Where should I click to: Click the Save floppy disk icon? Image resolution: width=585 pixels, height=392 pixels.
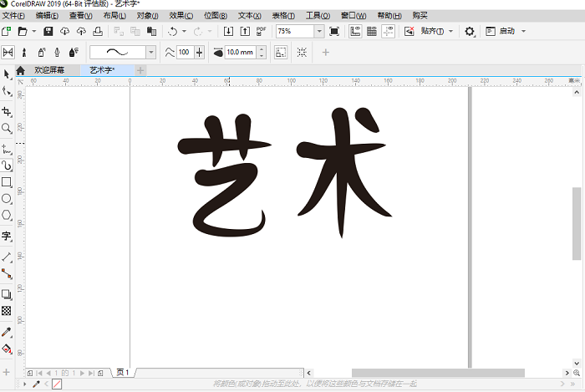48,31
